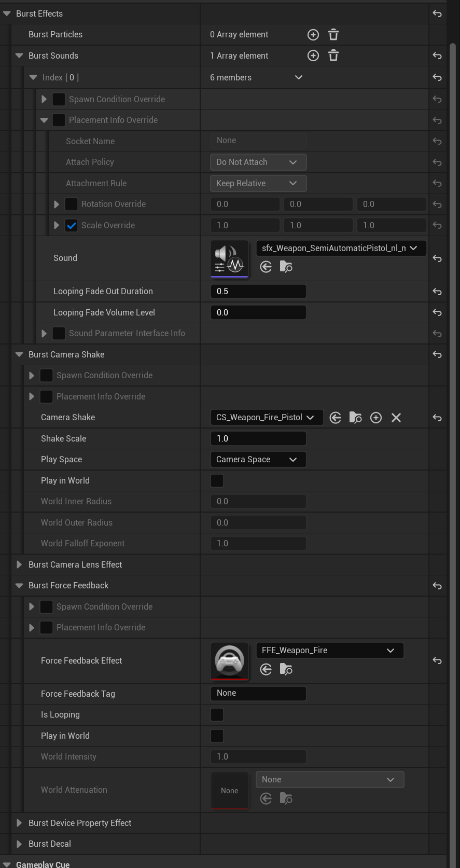Collapse the Burst Force Feedback section

point(19,585)
